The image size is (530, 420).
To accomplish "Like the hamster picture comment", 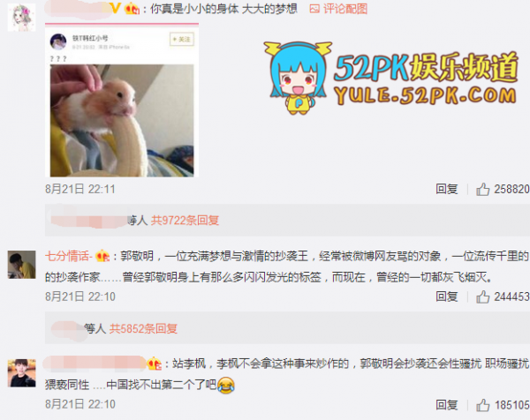I will [x=482, y=190].
